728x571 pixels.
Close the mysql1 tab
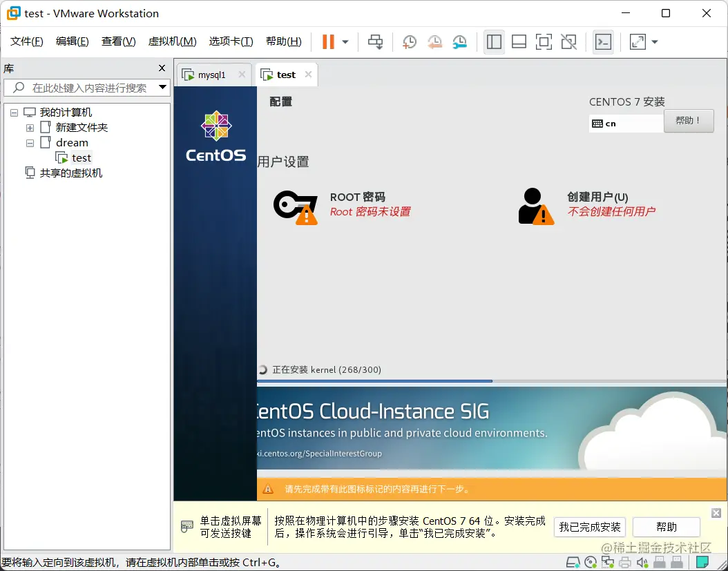click(242, 75)
